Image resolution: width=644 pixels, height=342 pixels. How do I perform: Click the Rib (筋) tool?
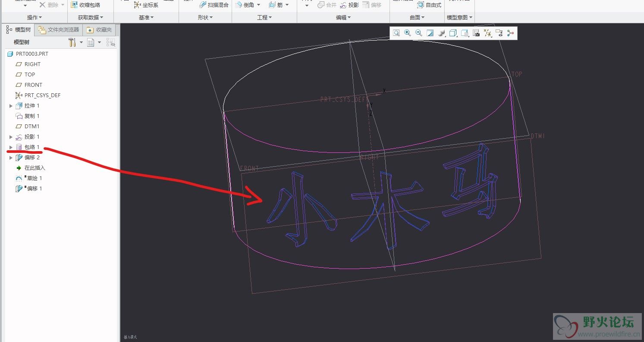tap(276, 5)
